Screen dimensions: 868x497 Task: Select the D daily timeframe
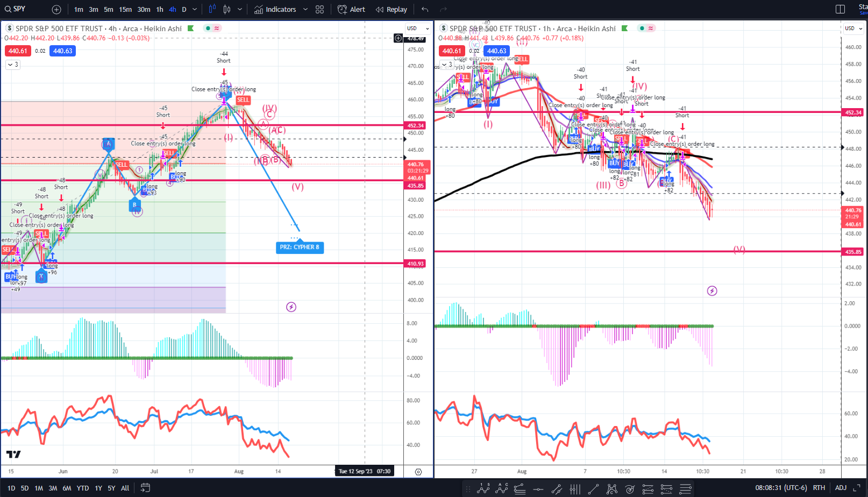click(184, 9)
